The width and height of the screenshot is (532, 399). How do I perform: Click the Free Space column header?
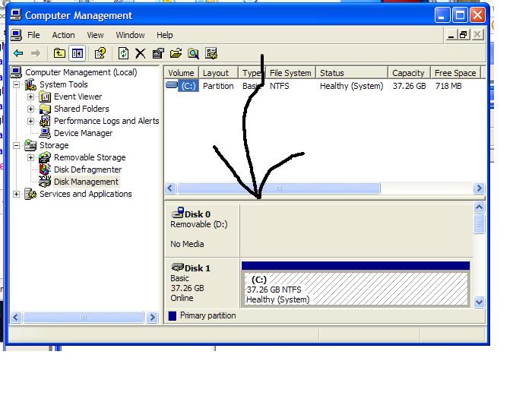pyautogui.click(x=455, y=73)
